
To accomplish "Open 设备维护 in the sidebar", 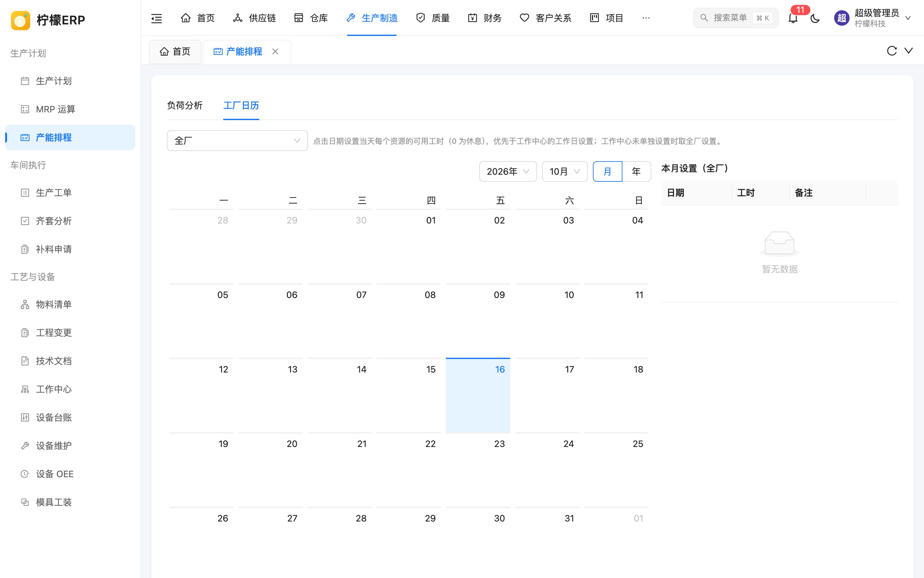I will (x=70, y=446).
